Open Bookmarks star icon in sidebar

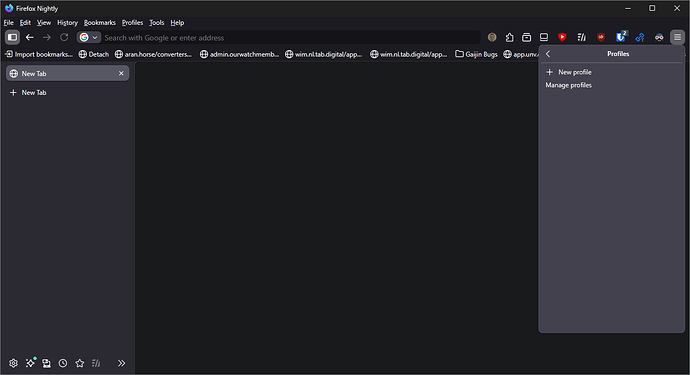click(x=80, y=363)
